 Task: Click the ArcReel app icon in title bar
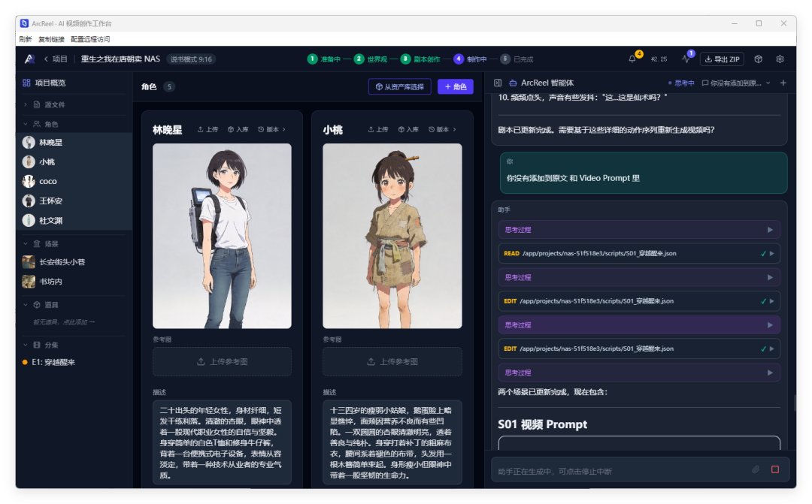24,23
